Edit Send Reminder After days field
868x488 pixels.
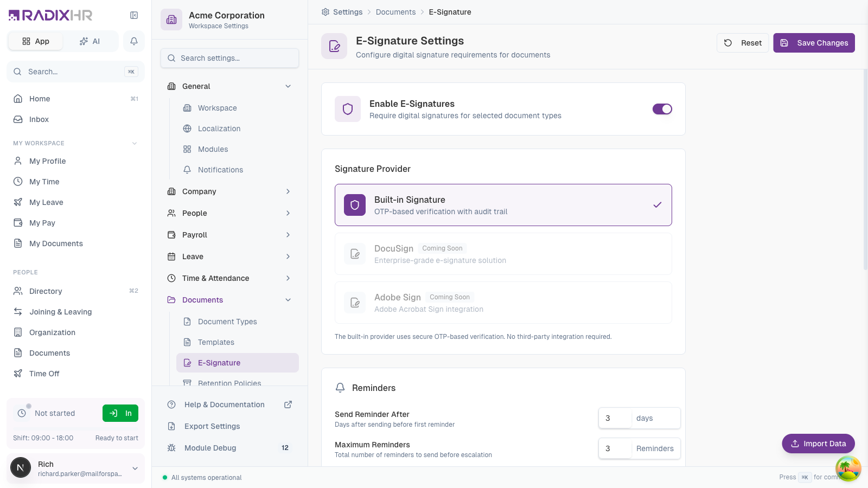click(x=615, y=418)
